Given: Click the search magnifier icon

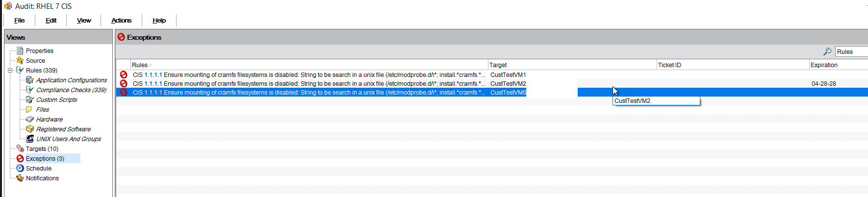Looking at the screenshot, I should [827, 51].
